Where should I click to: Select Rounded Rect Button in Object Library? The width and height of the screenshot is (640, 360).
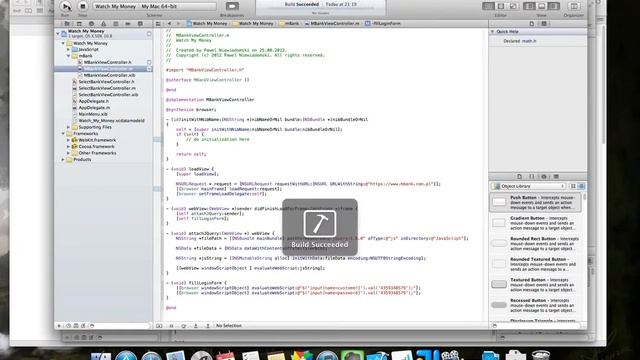click(x=535, y=243)
